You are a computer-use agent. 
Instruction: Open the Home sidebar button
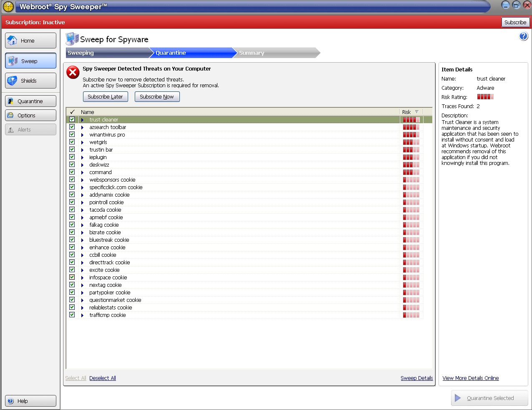[31, 40]
